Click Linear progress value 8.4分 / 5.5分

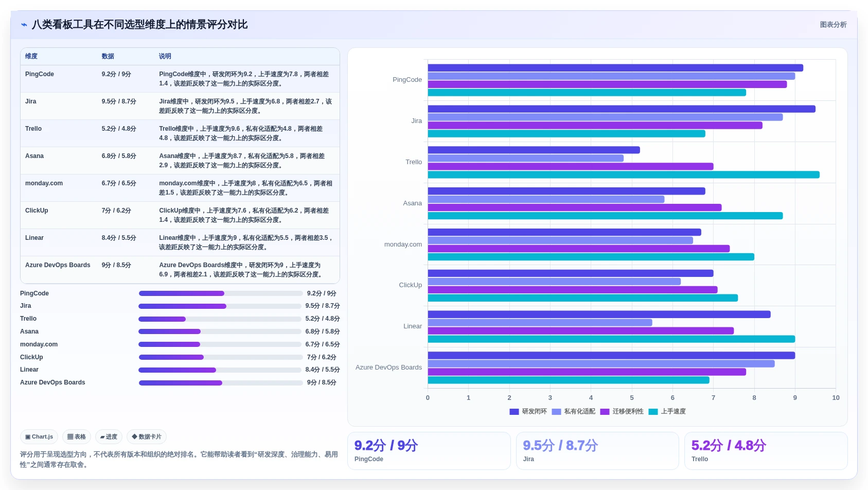coord(323,370)
